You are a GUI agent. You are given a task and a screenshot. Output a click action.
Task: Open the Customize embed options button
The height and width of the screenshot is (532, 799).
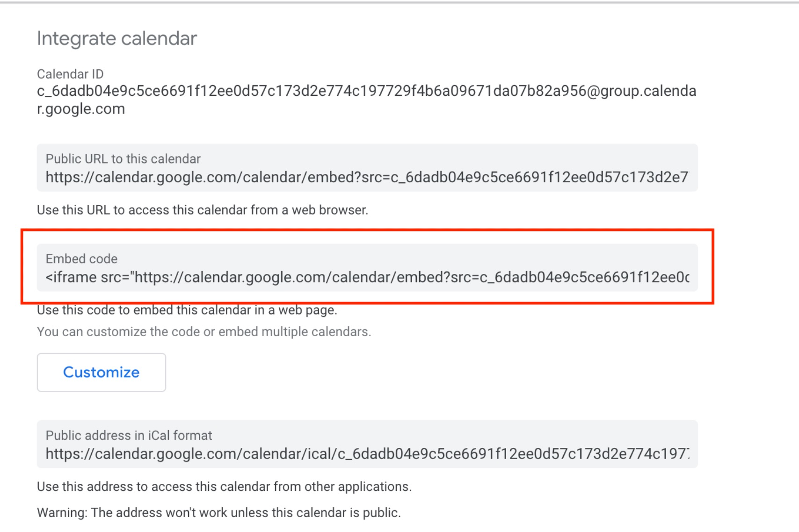[x=101, y=372]
